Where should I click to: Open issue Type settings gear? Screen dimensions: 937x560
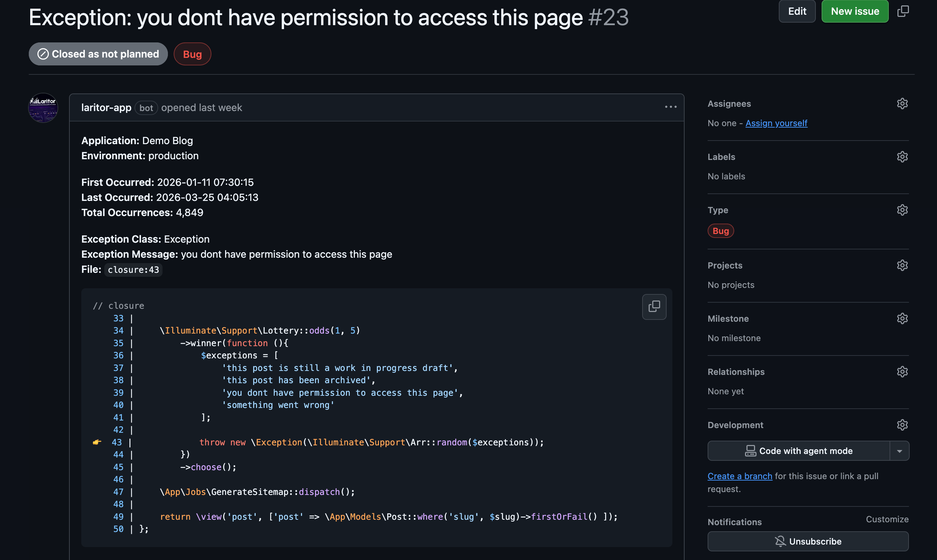coord(902,210)
